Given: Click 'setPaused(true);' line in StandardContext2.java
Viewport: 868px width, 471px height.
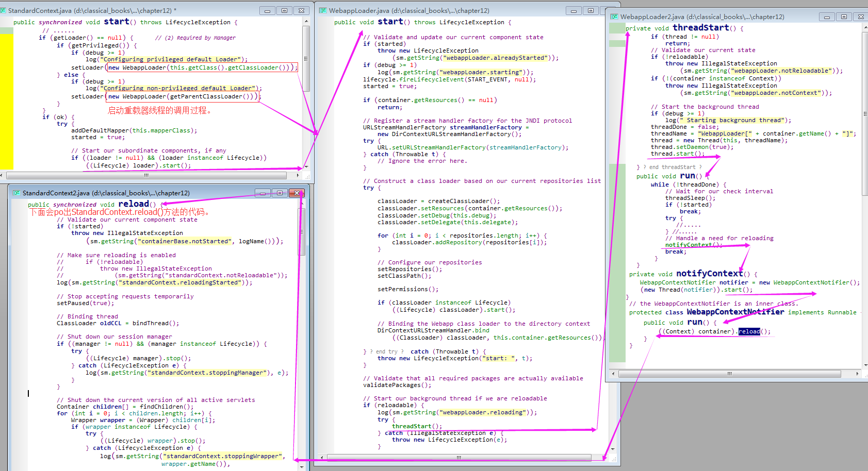Looking at the screenshot, I should click(86, 303).
